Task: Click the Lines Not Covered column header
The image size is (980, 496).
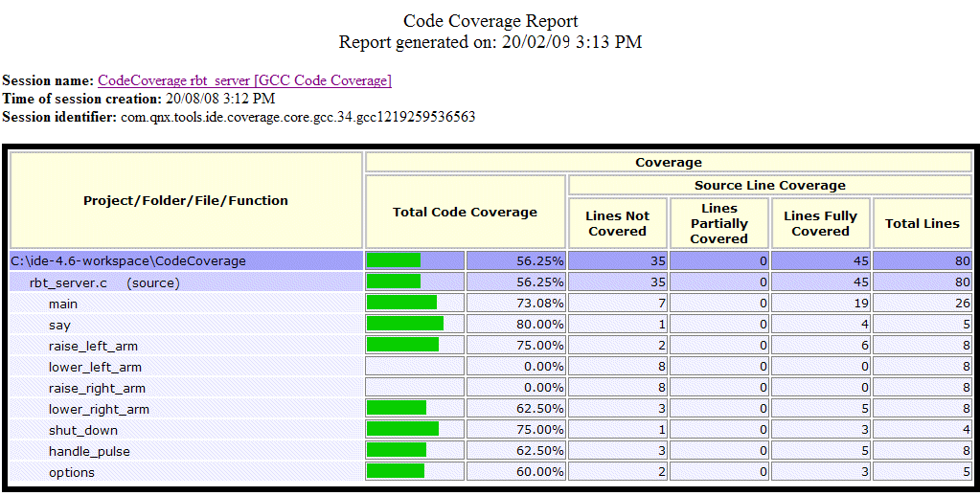Action: (x=617, y=223)
